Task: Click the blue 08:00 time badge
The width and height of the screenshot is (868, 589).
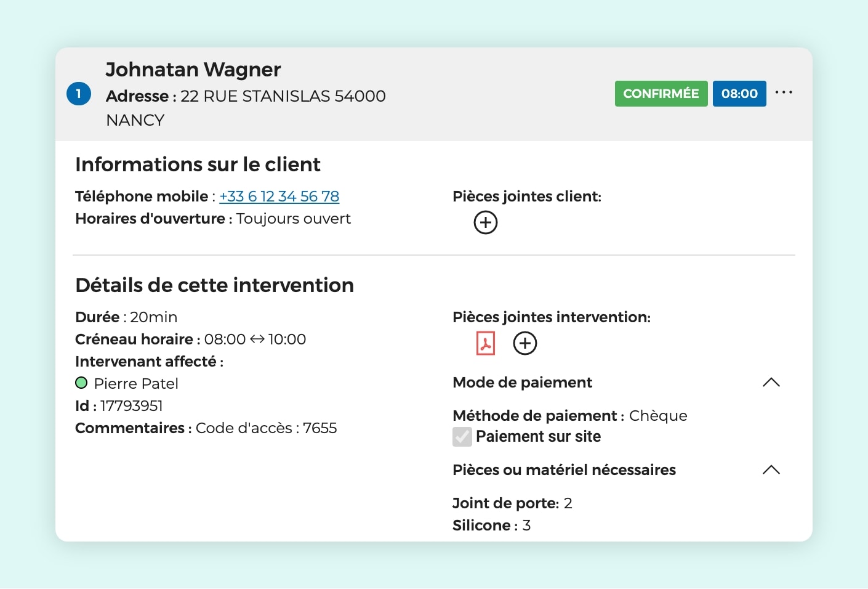Action: click(739, 94)
